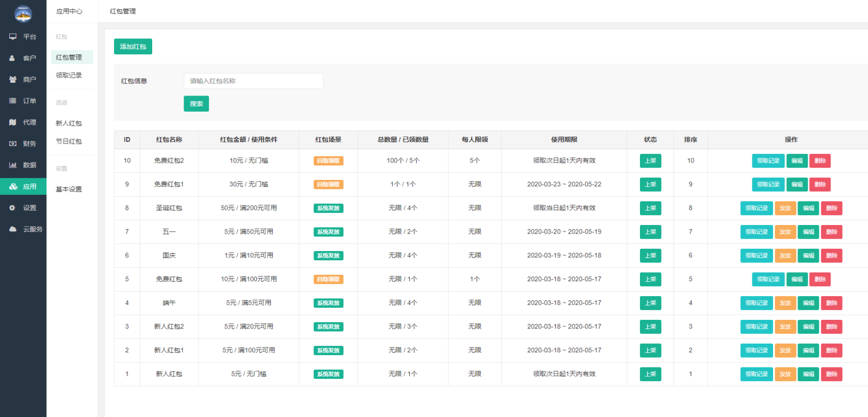The width and height of the screenshot is (868, 417).
Task: Click the map icon beside 代理
Action: [x=13, y=122]
